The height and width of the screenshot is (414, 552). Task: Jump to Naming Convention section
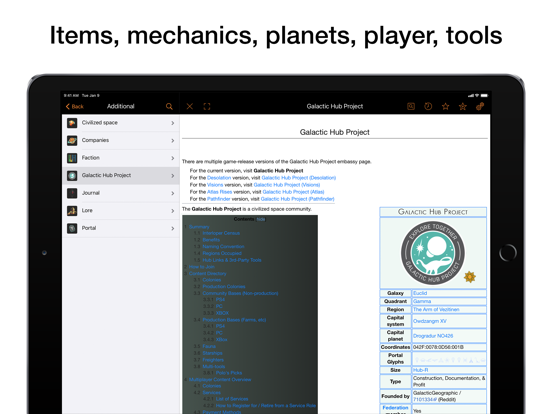pos(223,246)
